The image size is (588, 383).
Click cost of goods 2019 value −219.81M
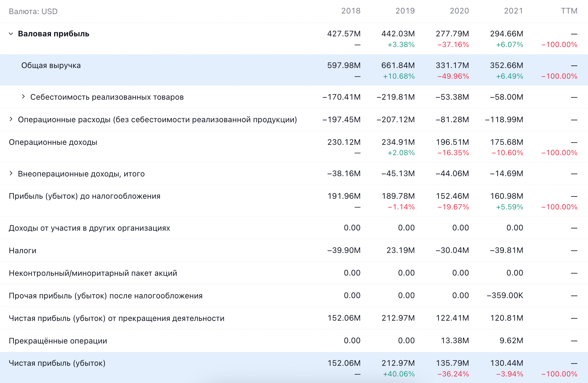coord(396,97)
